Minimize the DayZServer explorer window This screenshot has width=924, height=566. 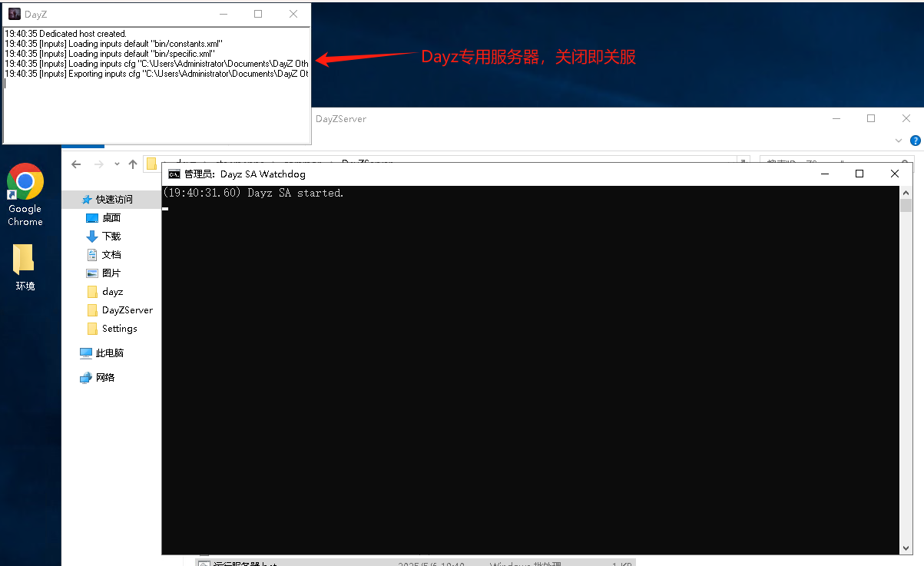836,118
